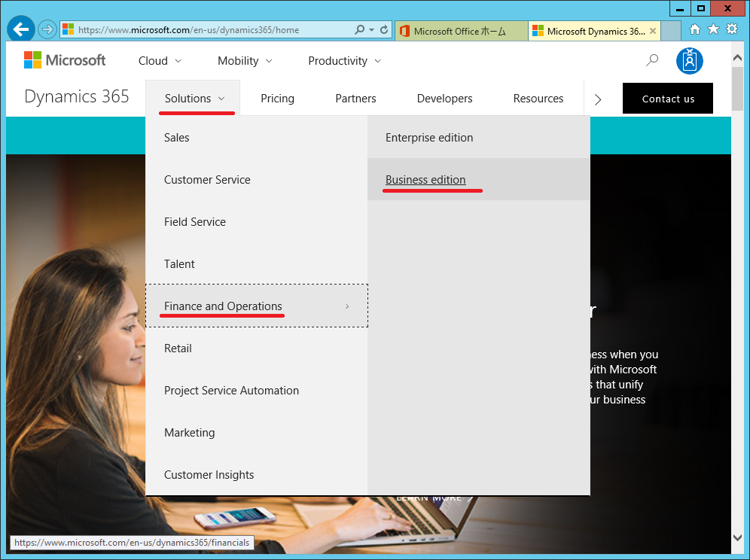Select Customer Insights from Solutions menu
The image size is (750, 560).
coord(256,474)
